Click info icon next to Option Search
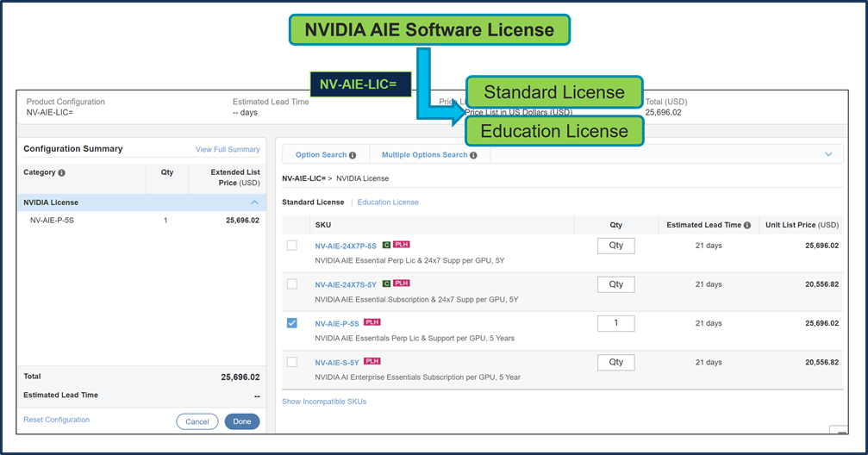The image size is (868, 455). tap(353, 155)
